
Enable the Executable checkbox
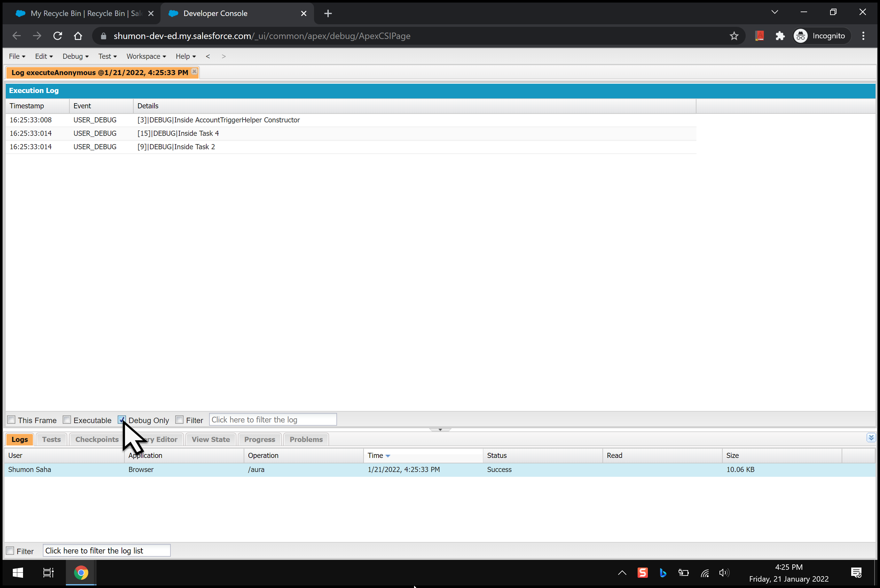coord(67,420)
